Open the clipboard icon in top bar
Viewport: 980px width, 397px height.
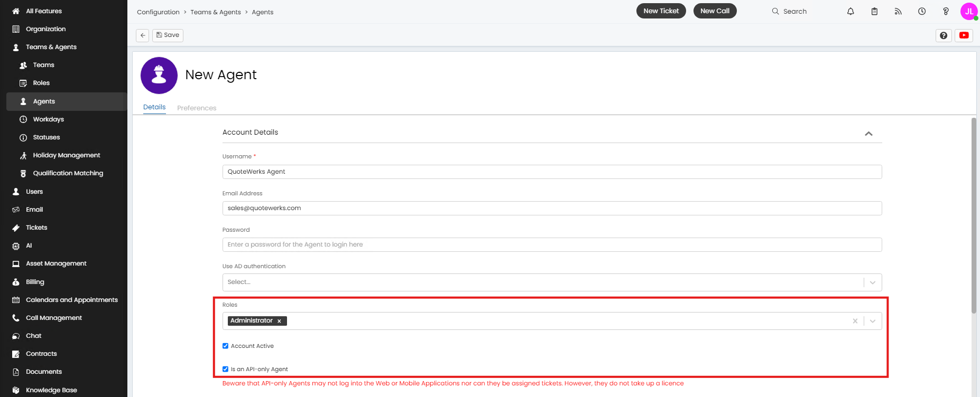(874, 11)
